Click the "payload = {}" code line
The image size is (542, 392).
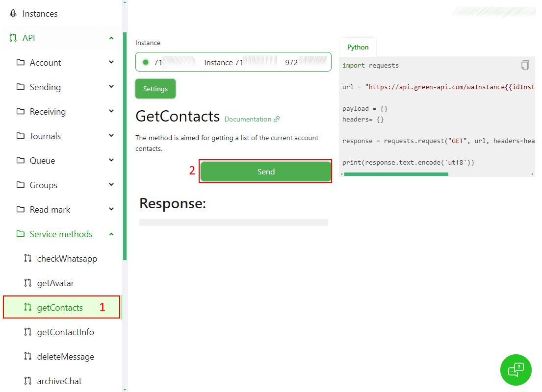tap(365, 108)
